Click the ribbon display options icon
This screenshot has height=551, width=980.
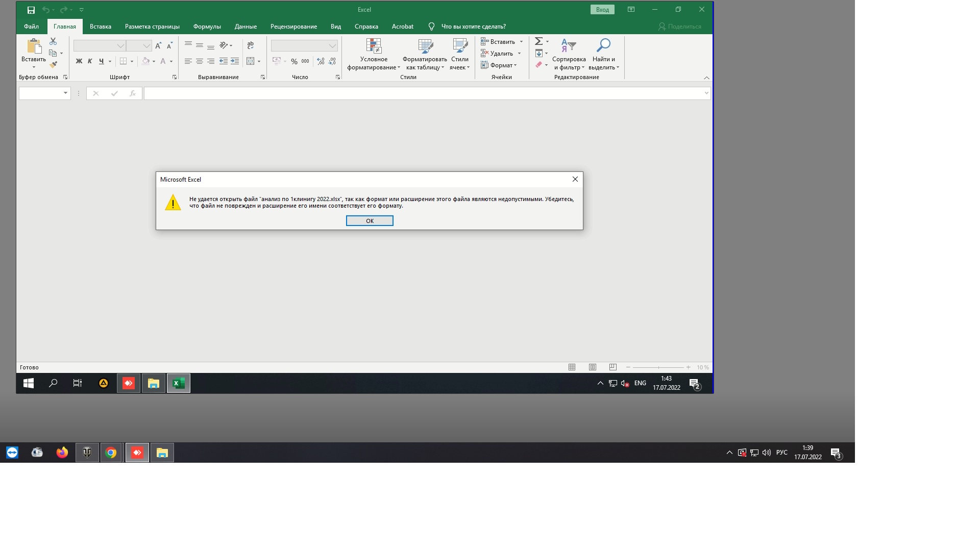coord(631,10)
